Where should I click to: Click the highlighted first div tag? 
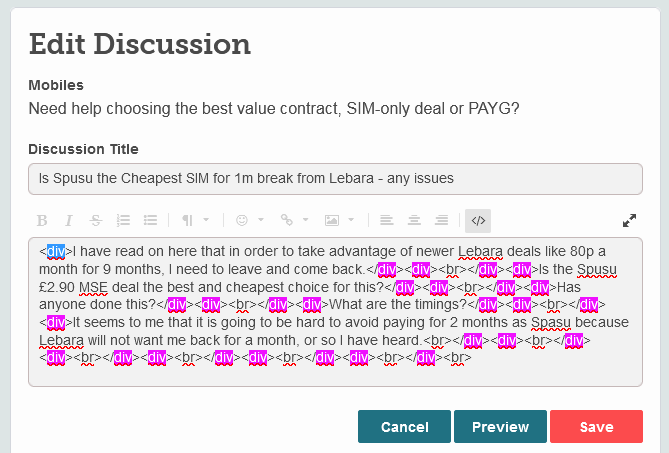[56, 251]
